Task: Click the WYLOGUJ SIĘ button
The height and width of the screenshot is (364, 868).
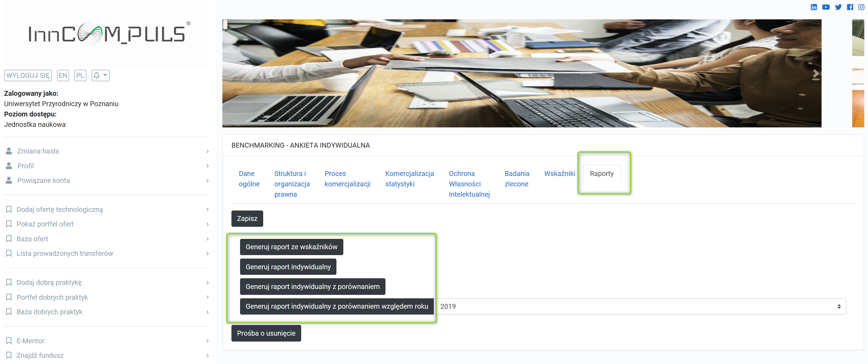Action: click(x=28, y=75)
